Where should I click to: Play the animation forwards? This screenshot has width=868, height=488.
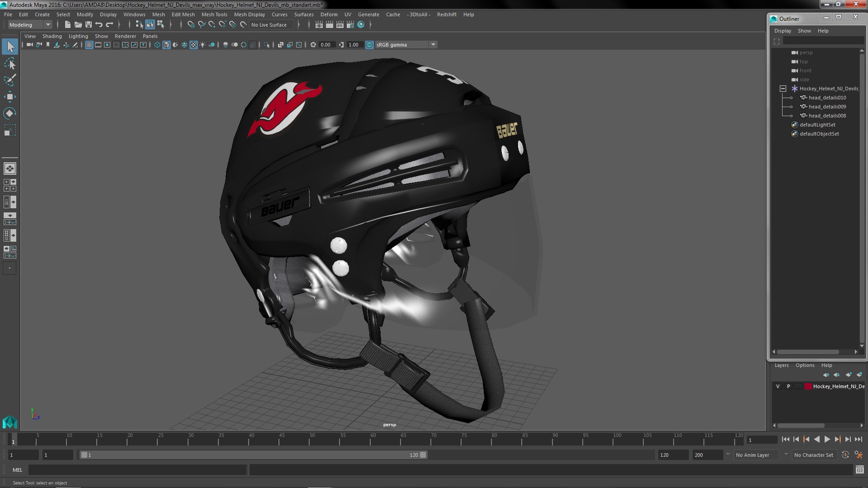point(827,439)
